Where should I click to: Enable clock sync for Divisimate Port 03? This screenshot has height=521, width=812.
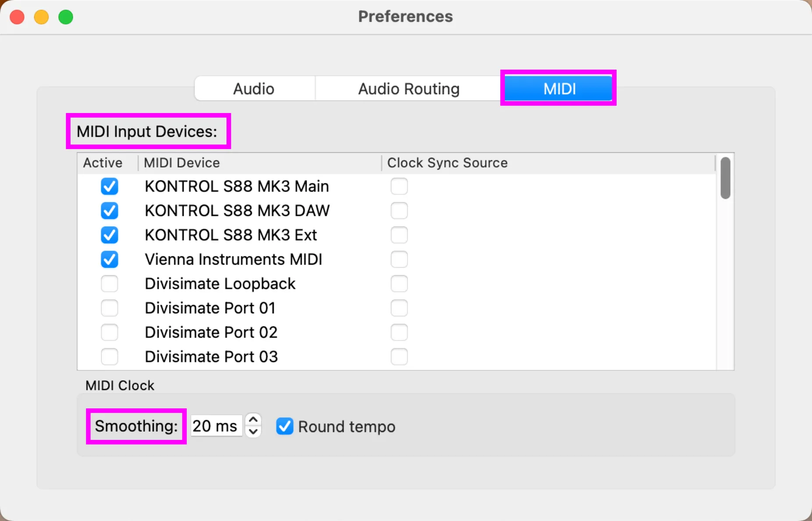click(399, 357)
